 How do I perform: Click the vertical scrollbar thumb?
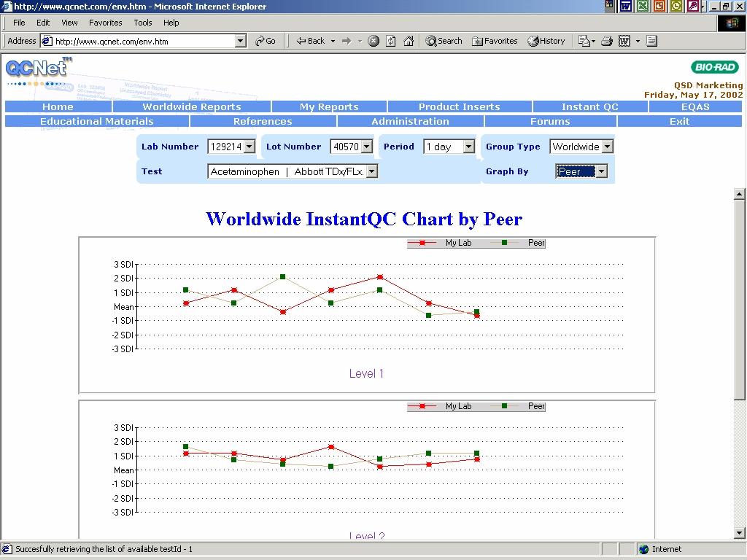pos(740,300)
